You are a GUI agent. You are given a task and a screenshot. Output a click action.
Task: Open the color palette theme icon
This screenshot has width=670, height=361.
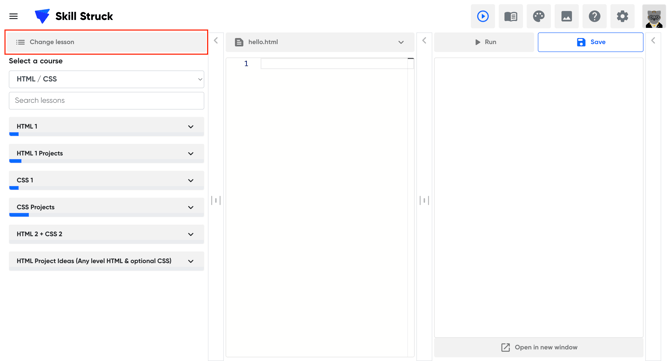(539, 16)
